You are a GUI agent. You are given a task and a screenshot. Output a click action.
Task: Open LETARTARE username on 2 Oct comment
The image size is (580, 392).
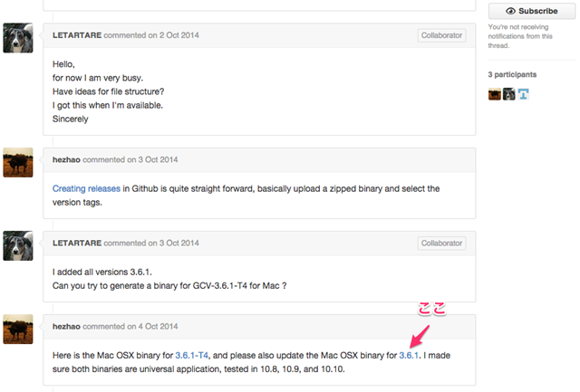(x=81, y=35)
